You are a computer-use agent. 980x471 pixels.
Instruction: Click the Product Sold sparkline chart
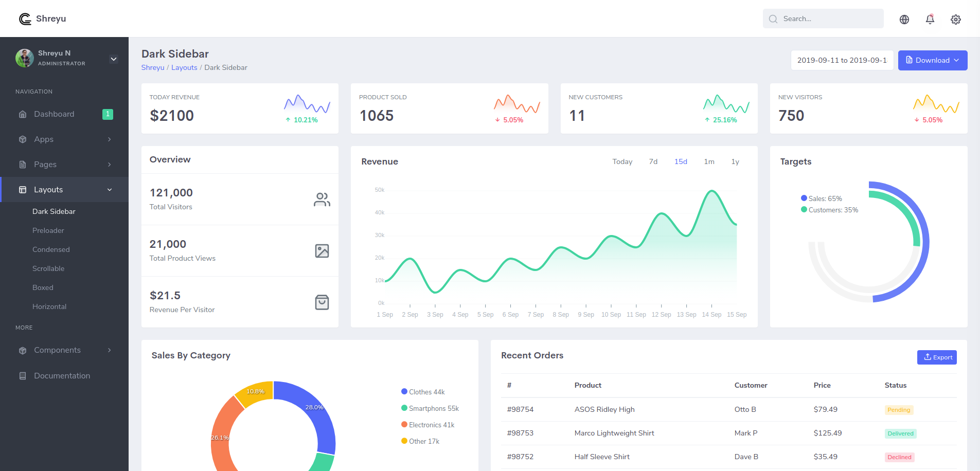517,103
